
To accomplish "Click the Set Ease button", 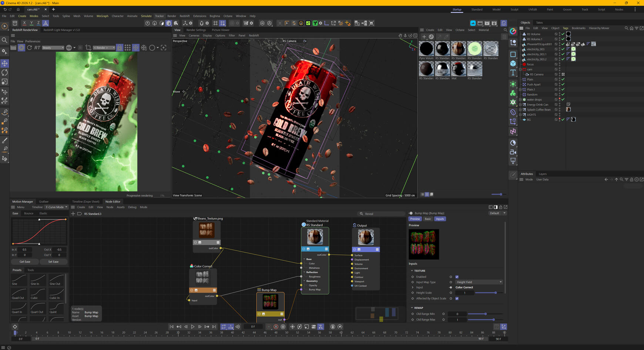I will click(53, 262).
